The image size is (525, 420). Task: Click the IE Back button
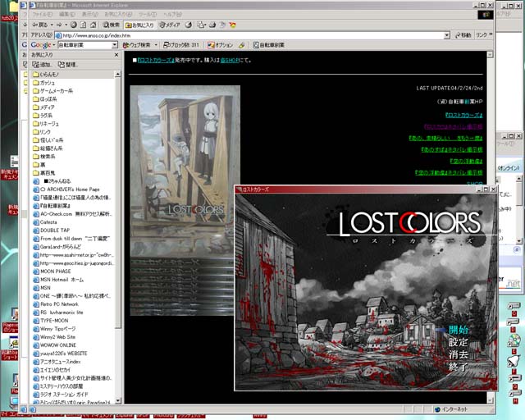[x=39, y=25]
